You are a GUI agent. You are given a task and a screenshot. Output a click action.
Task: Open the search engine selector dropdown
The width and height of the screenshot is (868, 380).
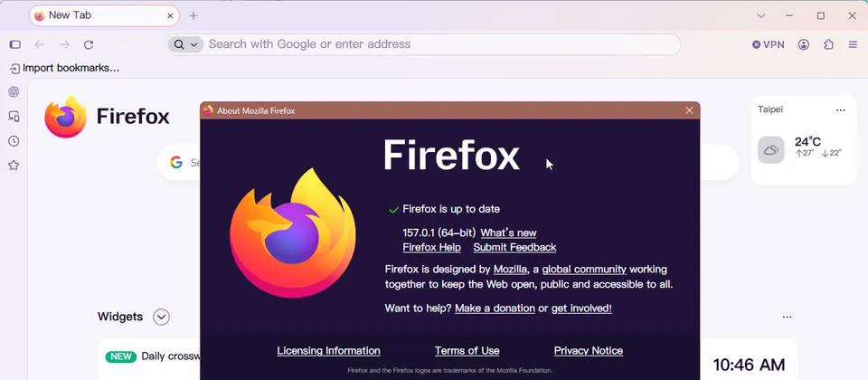[185, 44]
